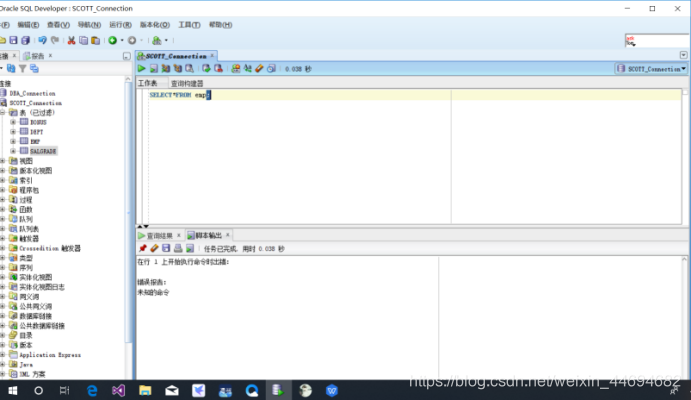This screenshot has width=691, height=400.
Task: Open Visual Studio from the taskbar
Action: 118,390
